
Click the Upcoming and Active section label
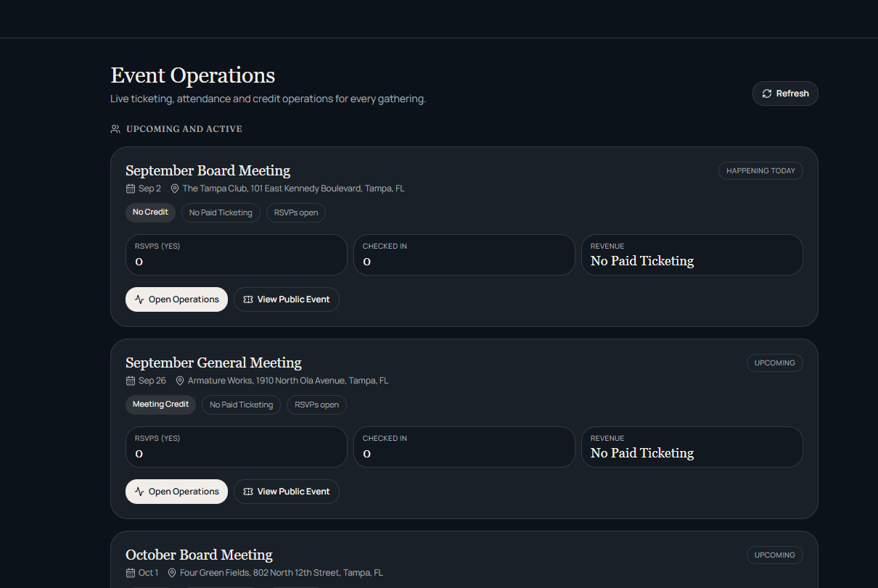tap(184, 129)
